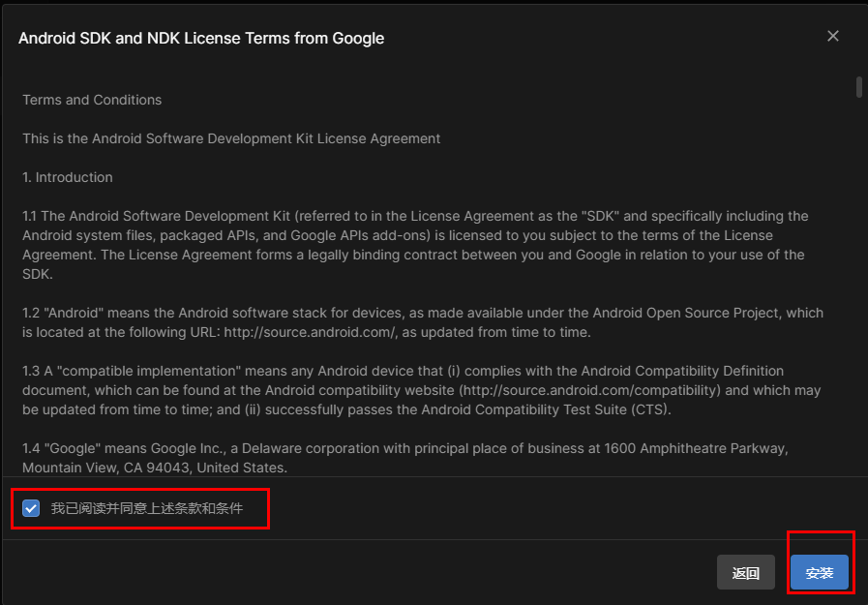Click the 我已阅读并同意上述条款和条件 label
The image size is (868, 605).
coord(147,508)
